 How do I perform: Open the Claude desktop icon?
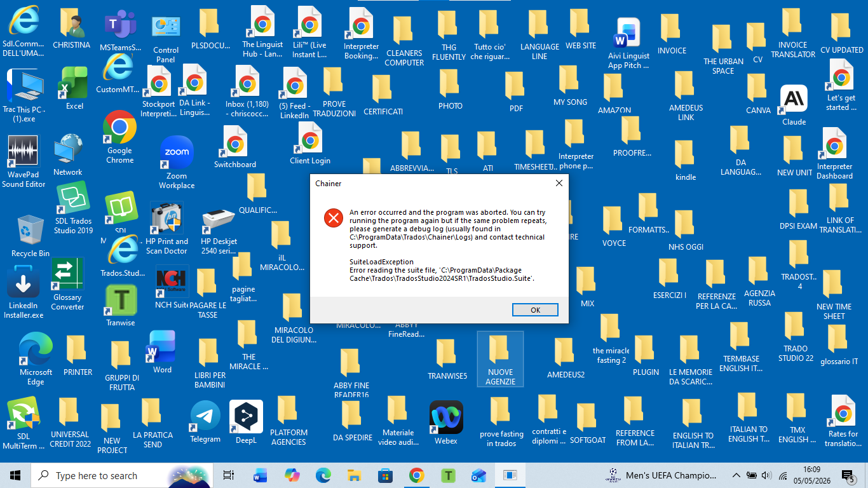coord(794,106)
